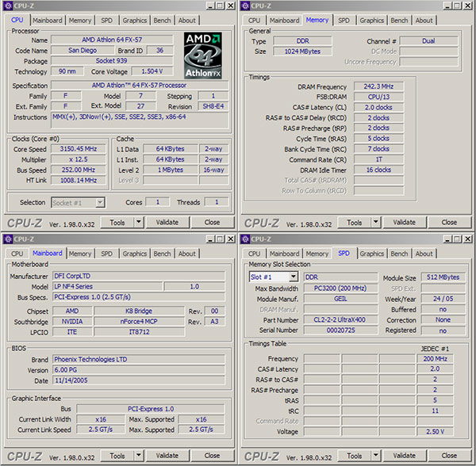
Task: Click CPU-Z app icon in Memory window title bar
Action: pyautogui.click(x=246, y=6)
